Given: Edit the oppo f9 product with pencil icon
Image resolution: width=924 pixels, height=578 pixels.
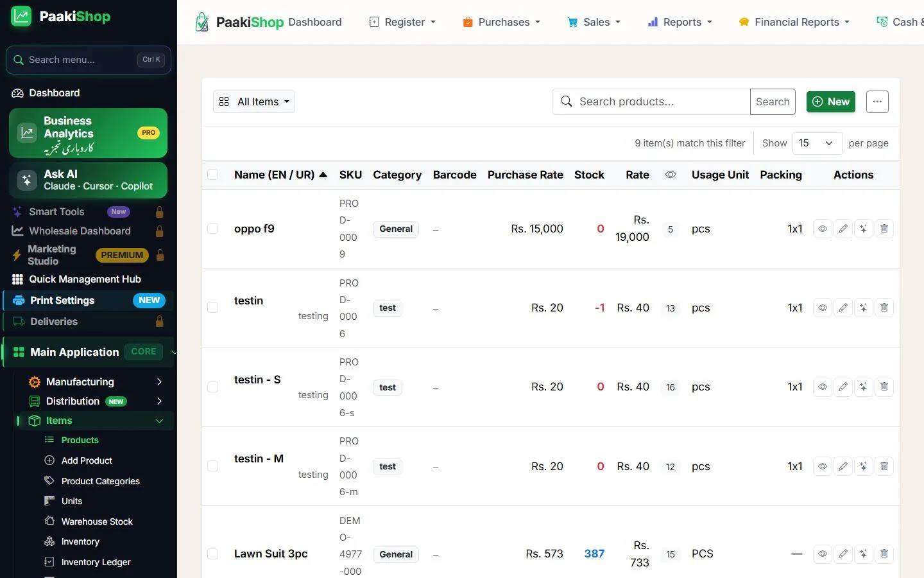Looking at the screenshot, I should [x=843, y=229].
